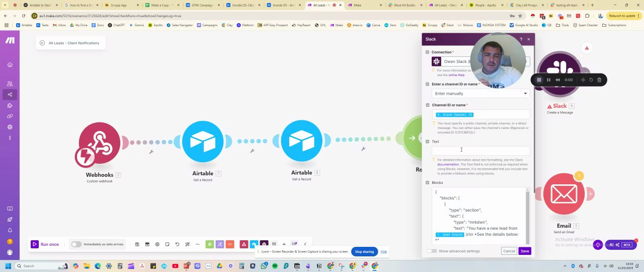
Task: Click Channel ID or name input field
Action: click(480, 114)
